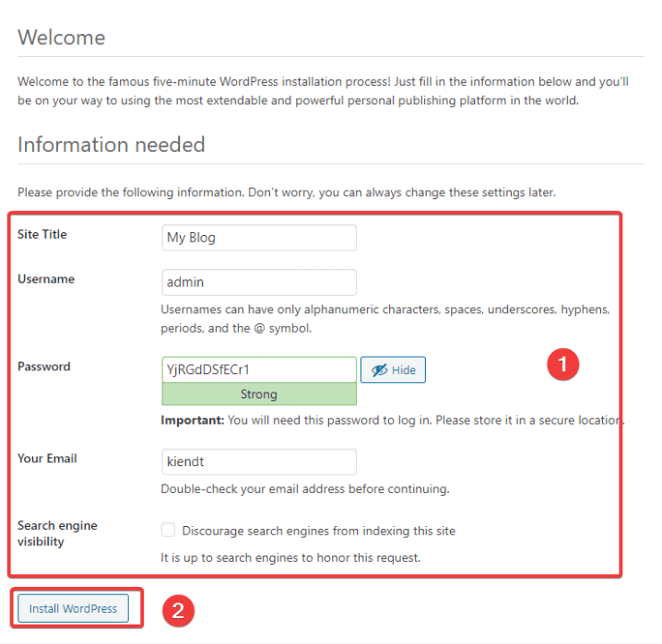This screenshot has height=644, width=662.
Task: Focus the Site Title field containing My Blog
Action: point(258,238)
